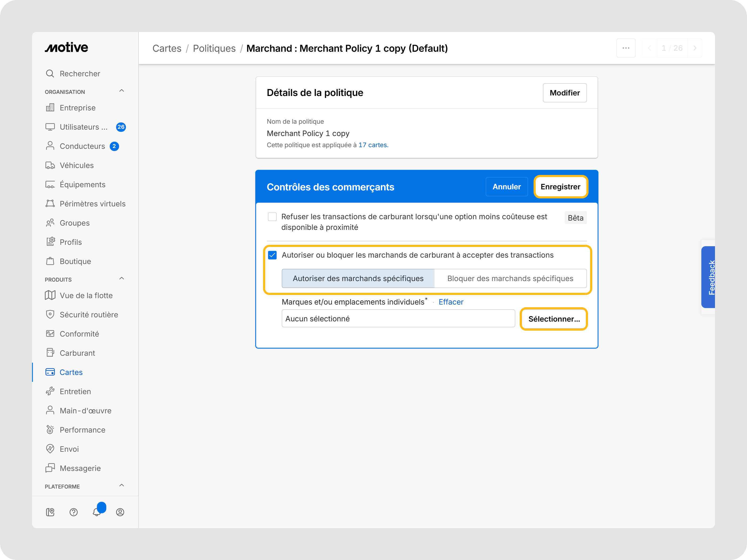Open Messagerie menu item
This screenshot has height=560, width=747.
tap(80, 468)
